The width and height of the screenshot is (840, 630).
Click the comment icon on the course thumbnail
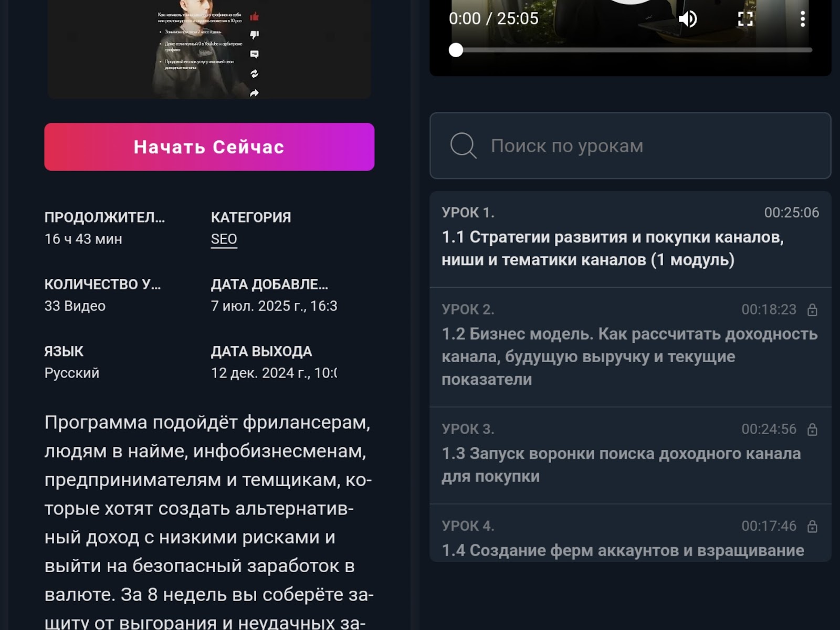click(255, 54)
